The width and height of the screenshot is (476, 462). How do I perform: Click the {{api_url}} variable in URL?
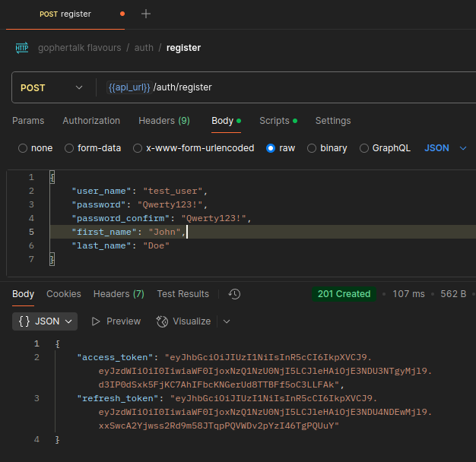point(129,87)
